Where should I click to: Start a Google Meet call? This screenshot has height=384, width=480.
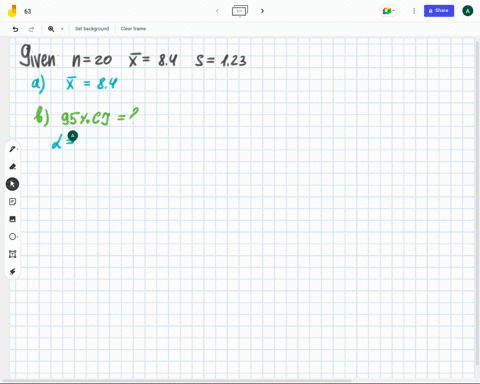point(388,11)
